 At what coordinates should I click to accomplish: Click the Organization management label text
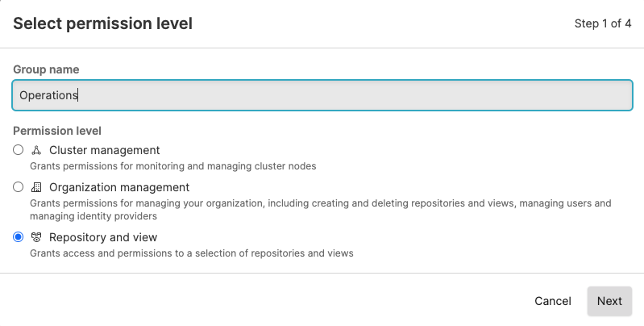(x=119, y=187)
